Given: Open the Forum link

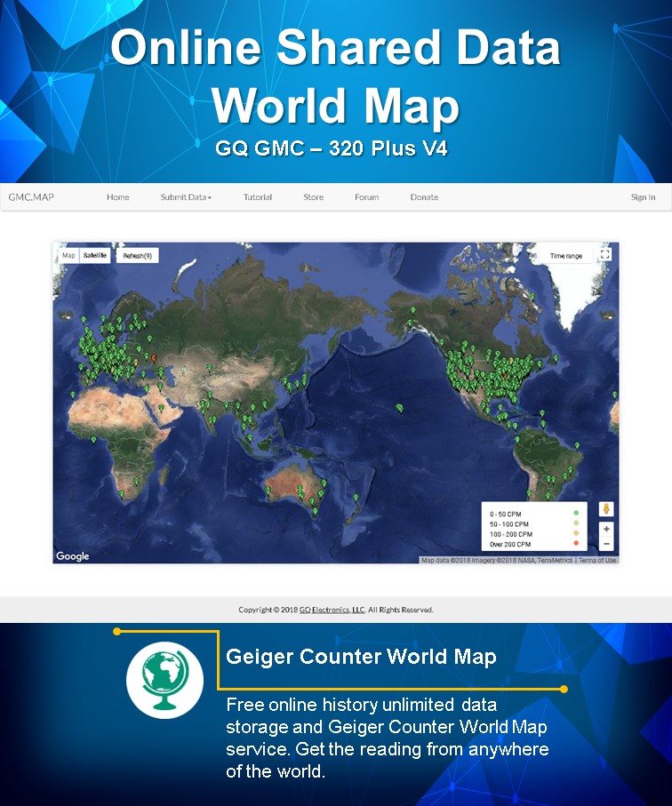Looking at the screenshot, I should (x=366, y=197).
